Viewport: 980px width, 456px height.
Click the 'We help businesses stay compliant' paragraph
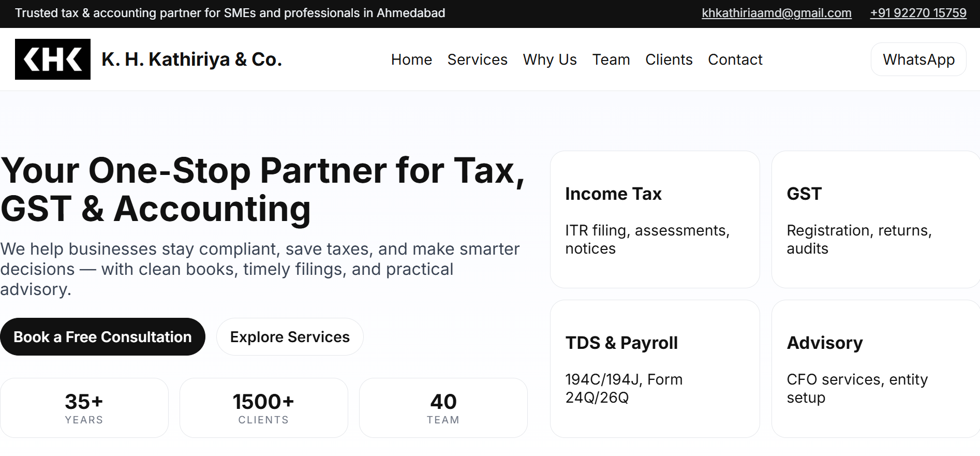pyautogui.click(x=260, y=269)
